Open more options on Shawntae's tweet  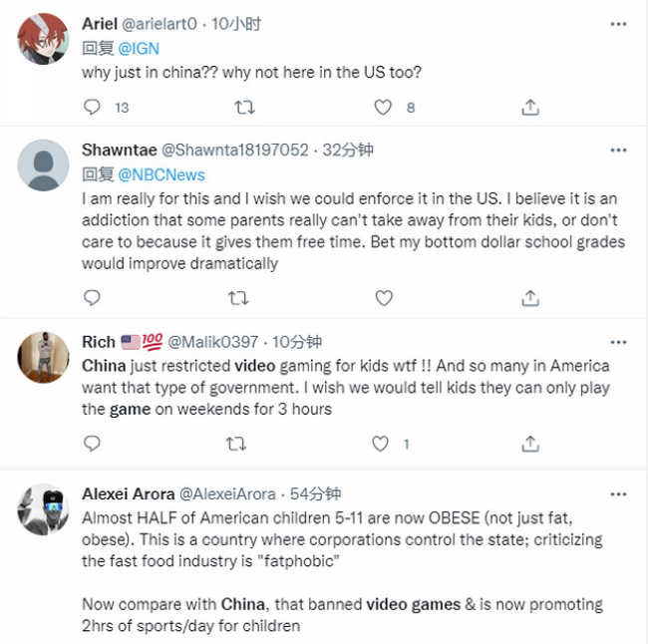[x=618, y=151]
